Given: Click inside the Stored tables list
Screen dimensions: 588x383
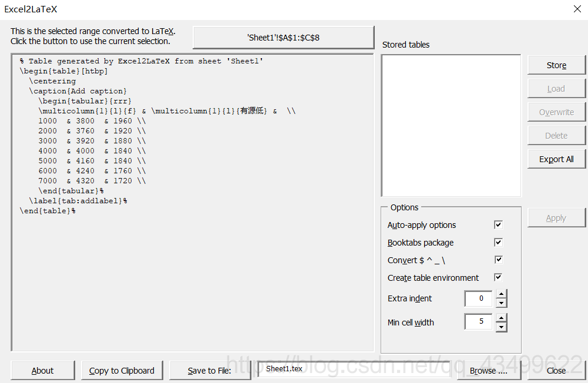Looking at the screenshot, I should [x=451, y=126].
